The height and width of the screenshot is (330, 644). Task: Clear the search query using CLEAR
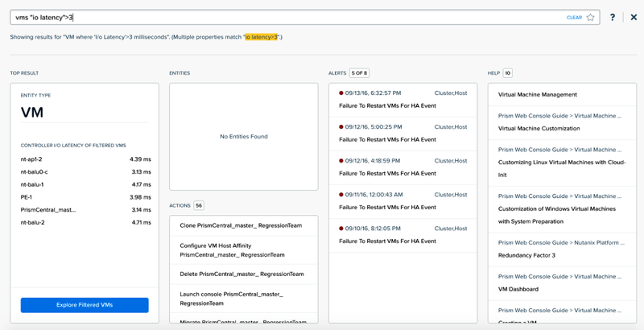pyautogui.click(x=574, y=18)
